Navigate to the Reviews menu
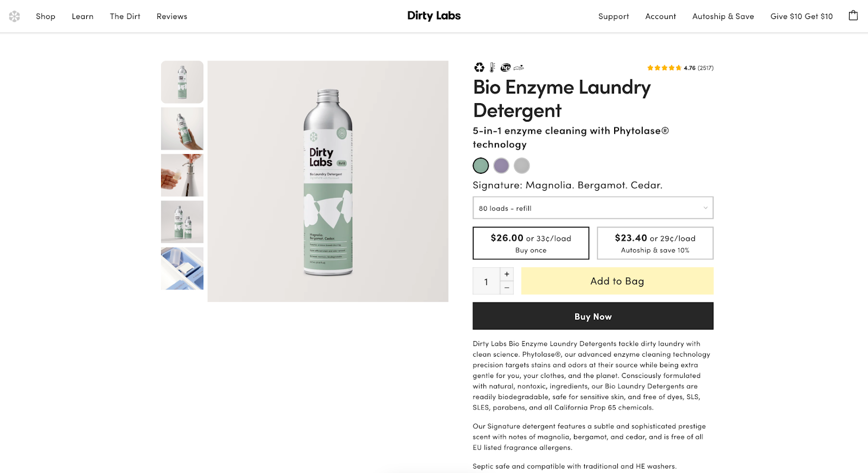This screenshot has height=473, width=868. (x=171, y=16)
